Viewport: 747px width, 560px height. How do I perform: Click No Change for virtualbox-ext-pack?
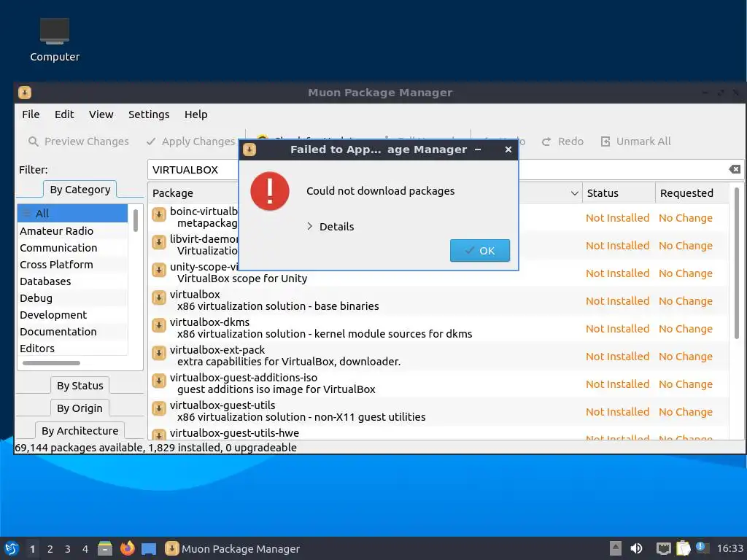pyautogui.click(x=686, y=356)
